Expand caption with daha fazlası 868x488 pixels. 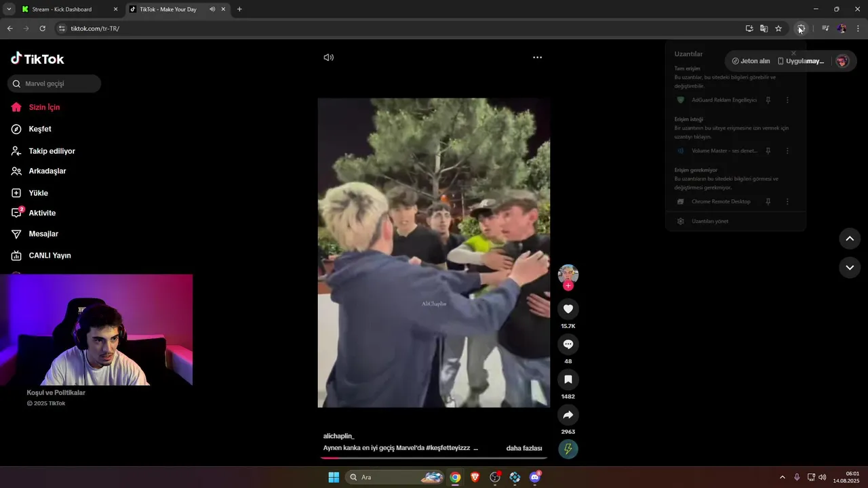click(x=524, y=448)
